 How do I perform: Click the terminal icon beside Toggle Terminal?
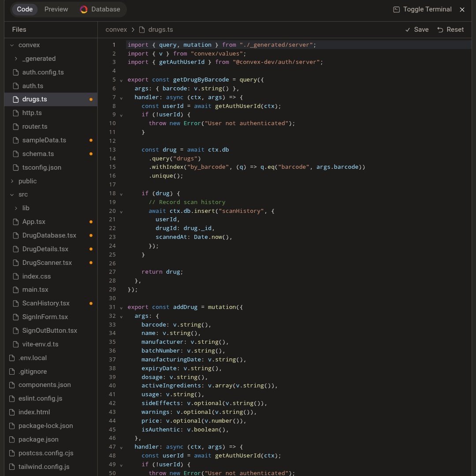click(x=397, y=9)
